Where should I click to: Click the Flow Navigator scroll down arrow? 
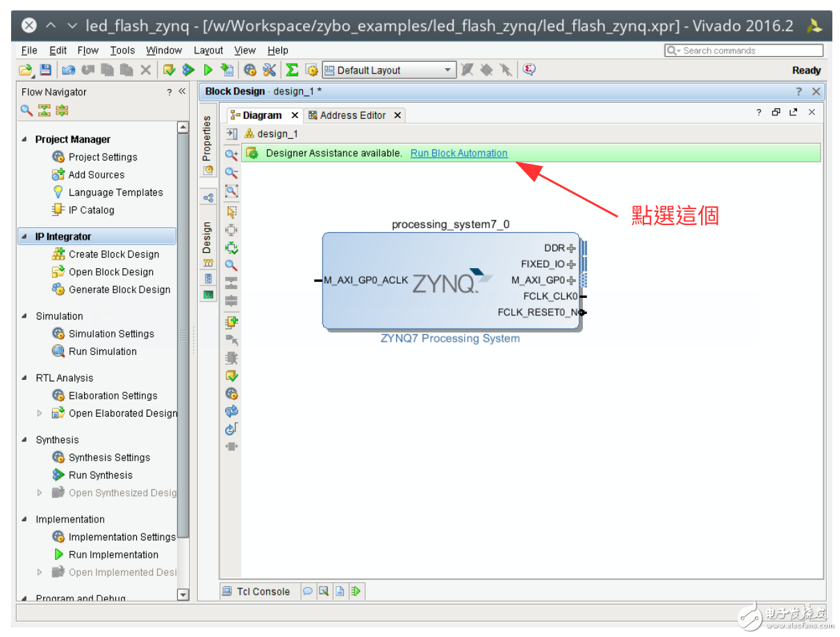(x=183, y=595)
